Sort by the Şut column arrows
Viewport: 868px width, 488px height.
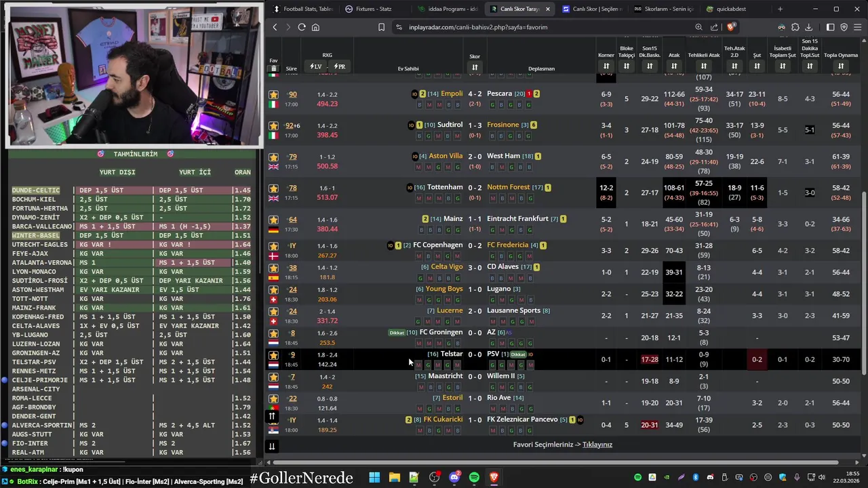point(757,66)
